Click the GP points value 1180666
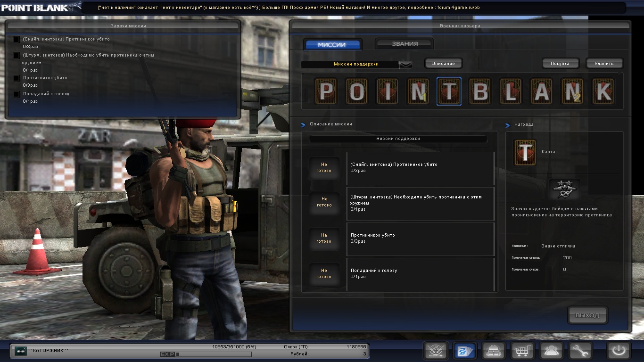 pos(356,347)
